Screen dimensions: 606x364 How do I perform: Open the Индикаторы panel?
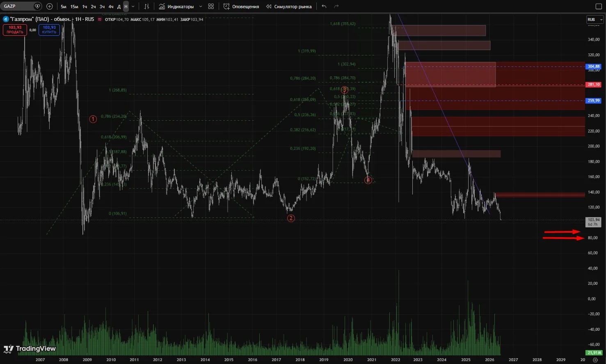tap(176, 7)
